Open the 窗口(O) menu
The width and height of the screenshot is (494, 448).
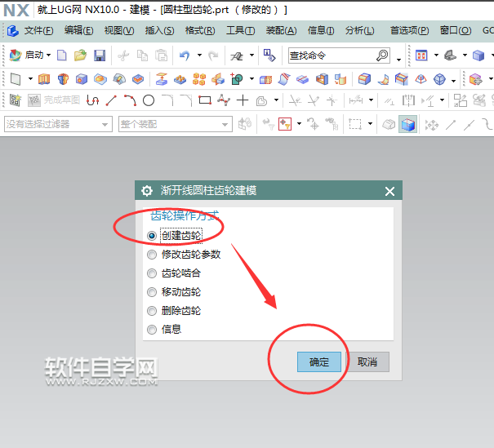click(456, 30)
